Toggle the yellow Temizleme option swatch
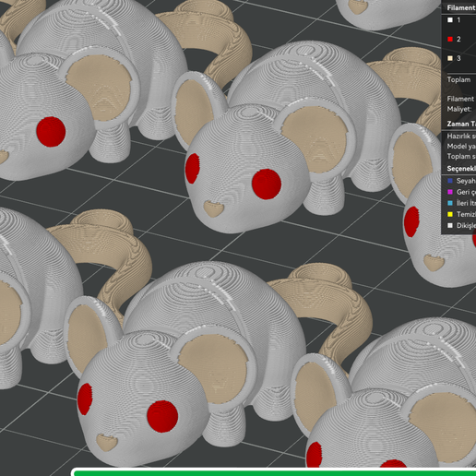The width and height of the screenshot is (476, 476). pos(450,214)
